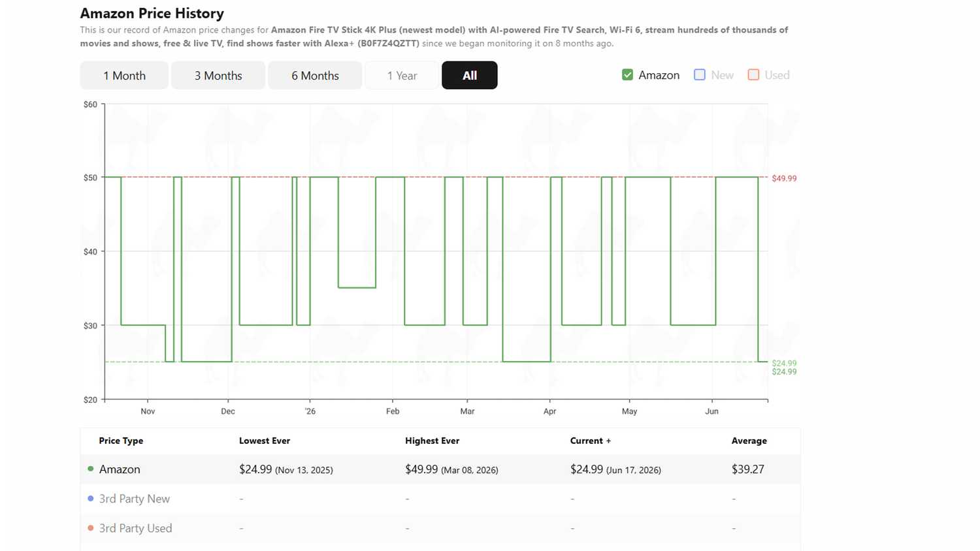Viewport: 980px width, 551px height.
Task: Select the All time range button
Action: pos(470,75)
